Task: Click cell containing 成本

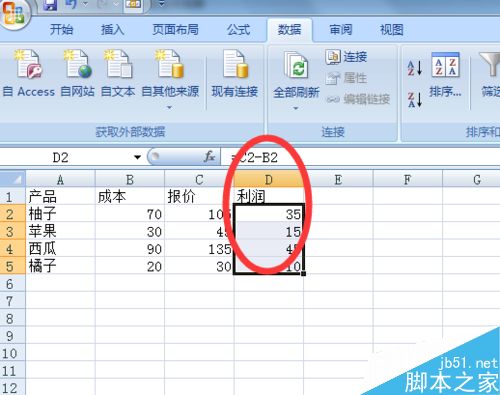Action: tap(130, 197)
